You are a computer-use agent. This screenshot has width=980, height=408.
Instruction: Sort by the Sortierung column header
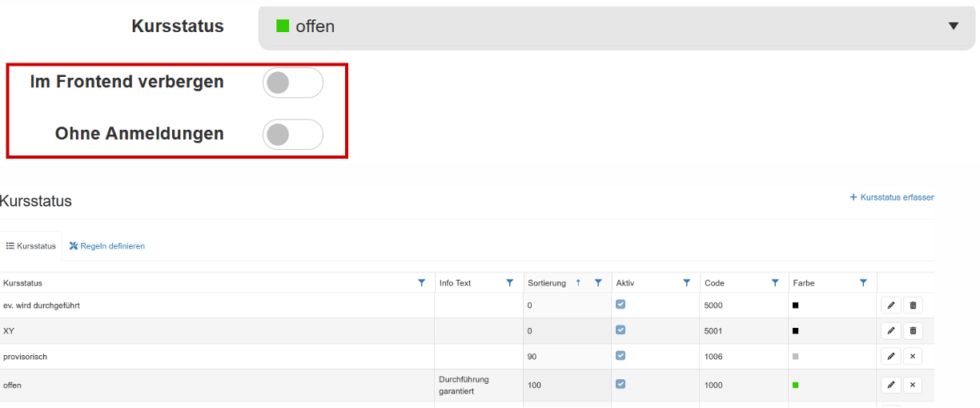pyautogui.click(x=547, y=283)
